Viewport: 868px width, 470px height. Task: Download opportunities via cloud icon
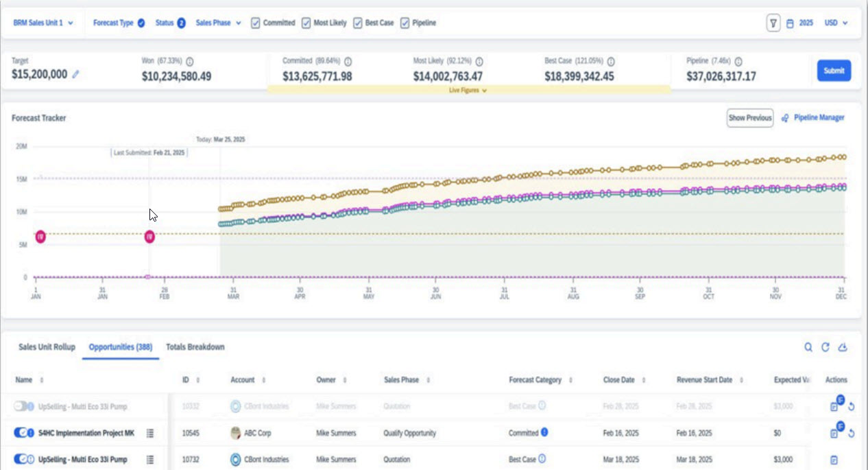click(843, 347)
